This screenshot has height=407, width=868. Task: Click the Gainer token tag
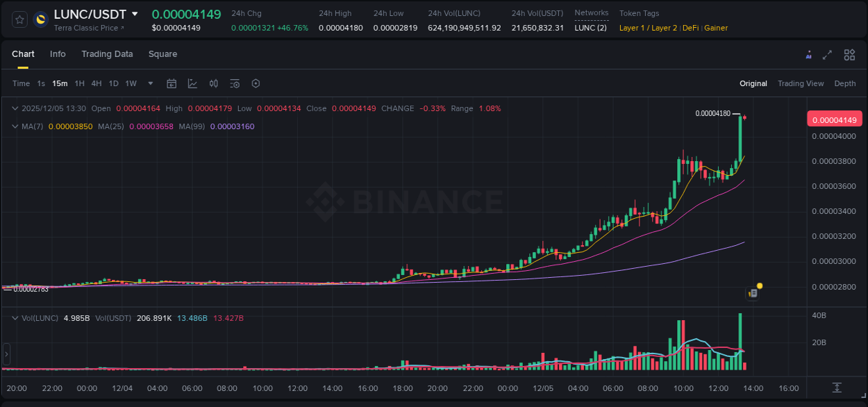(716, 28)
